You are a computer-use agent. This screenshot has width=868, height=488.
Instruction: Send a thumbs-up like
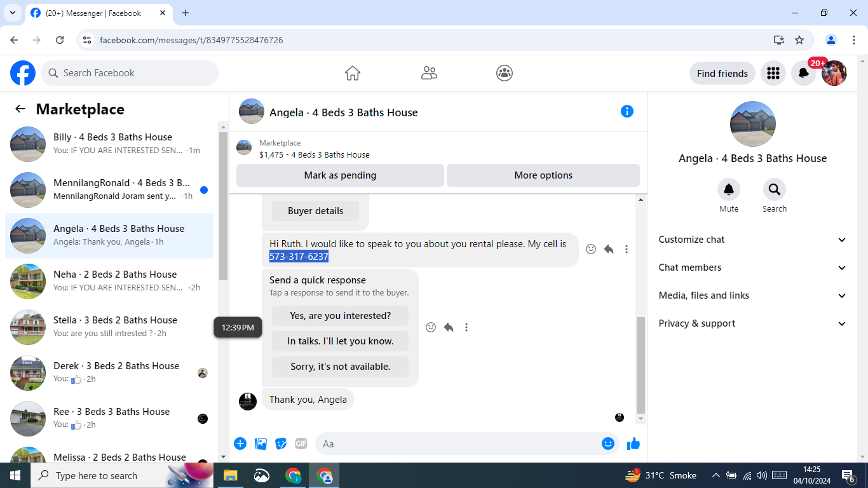pyautogui.click(x=634, y=444)
